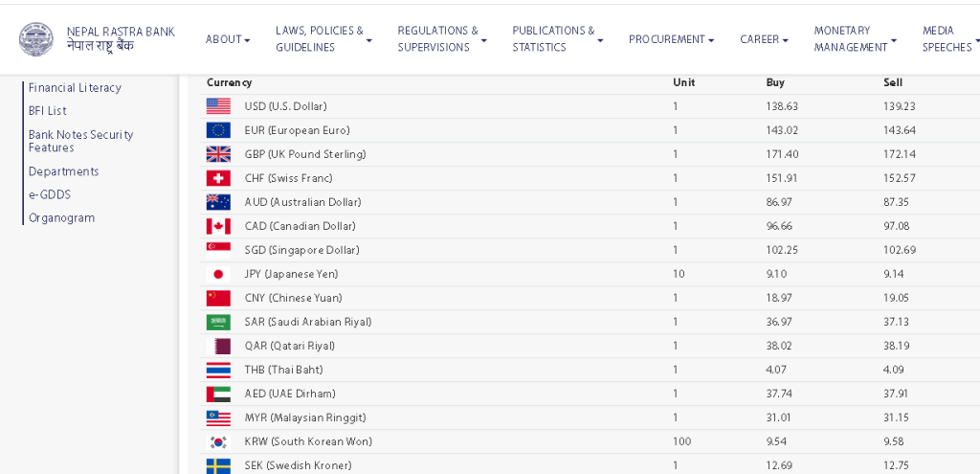
Task: Open the Procurement menu
Action: 671,39
